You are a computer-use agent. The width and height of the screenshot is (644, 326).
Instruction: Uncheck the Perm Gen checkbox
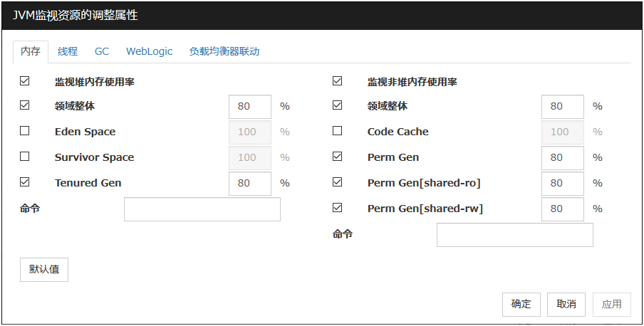pyautogui.click(x=338, y=157)
